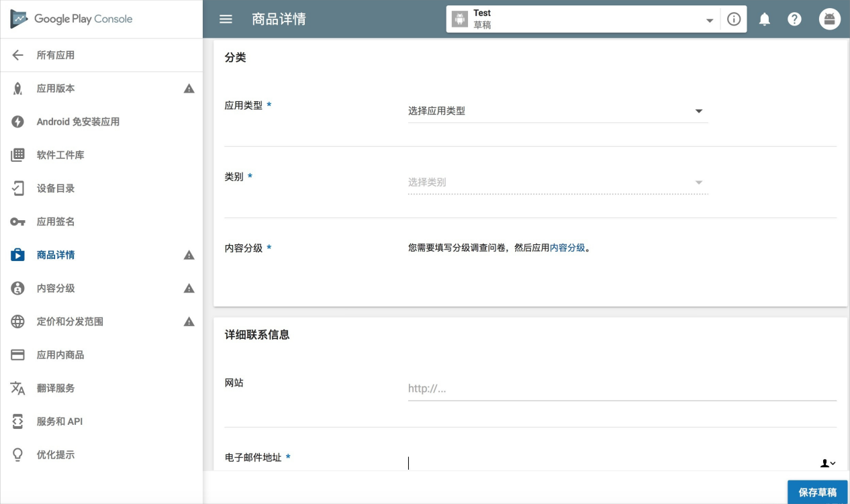Click the rocket icon for 应用版本
Image resolution: width=850 pixels, height=504 pixels.
click(x=18, y=89)
